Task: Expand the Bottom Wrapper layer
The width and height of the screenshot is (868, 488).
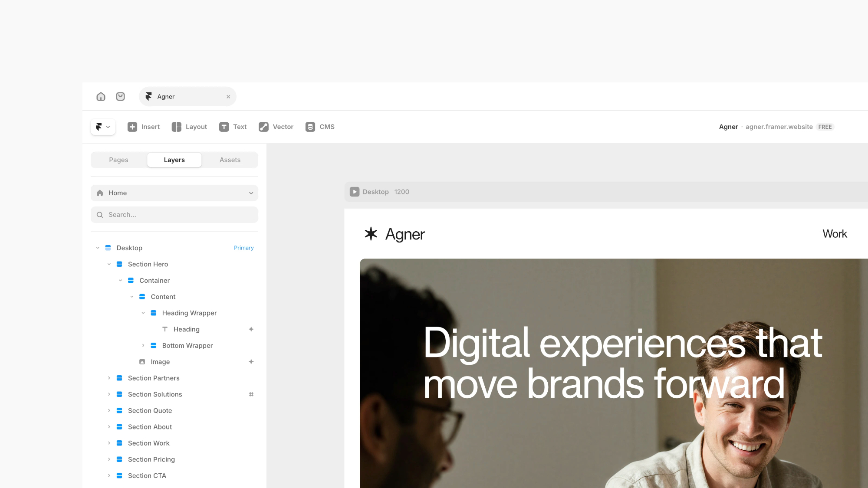Action: (143, 346)
